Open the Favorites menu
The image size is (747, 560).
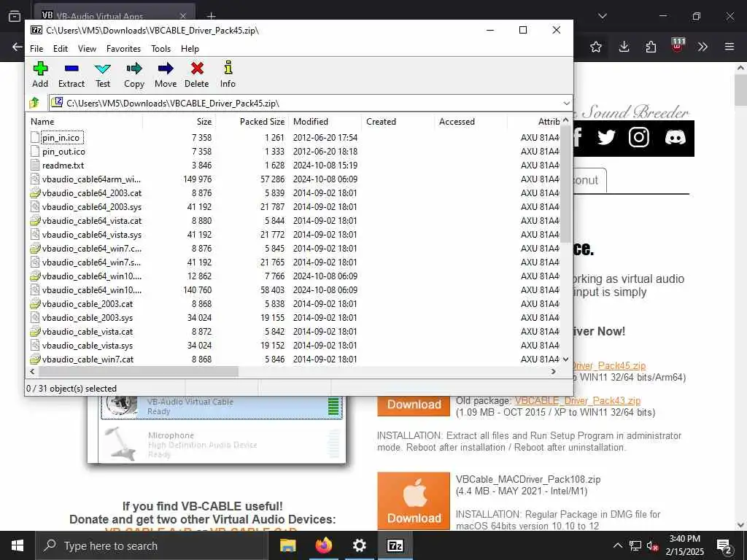point(123,49)
